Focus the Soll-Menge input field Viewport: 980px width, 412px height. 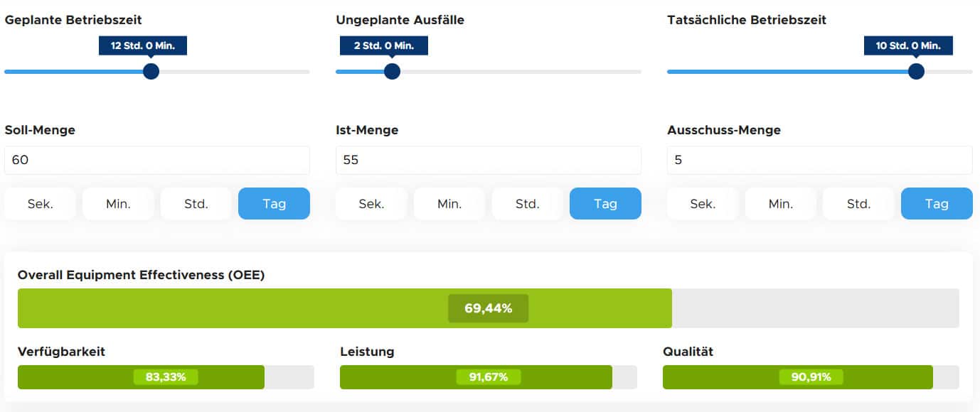pyautogui.click(x=157, y=160)
